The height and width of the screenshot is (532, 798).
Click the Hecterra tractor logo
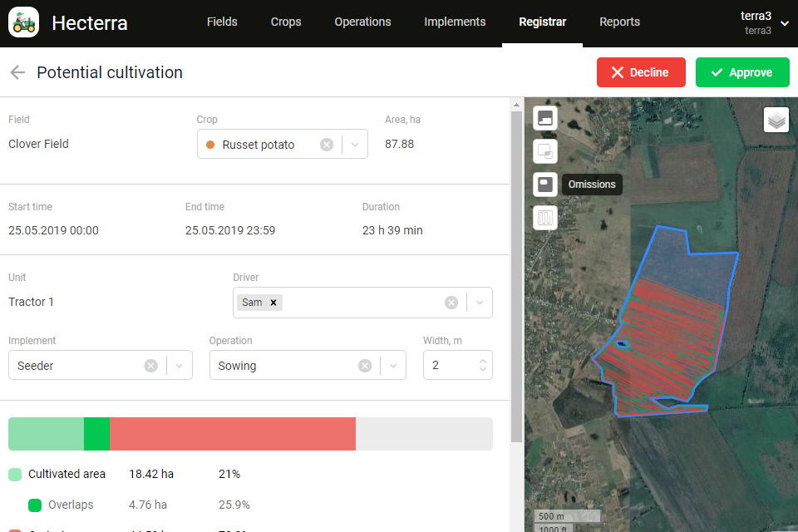23,22
